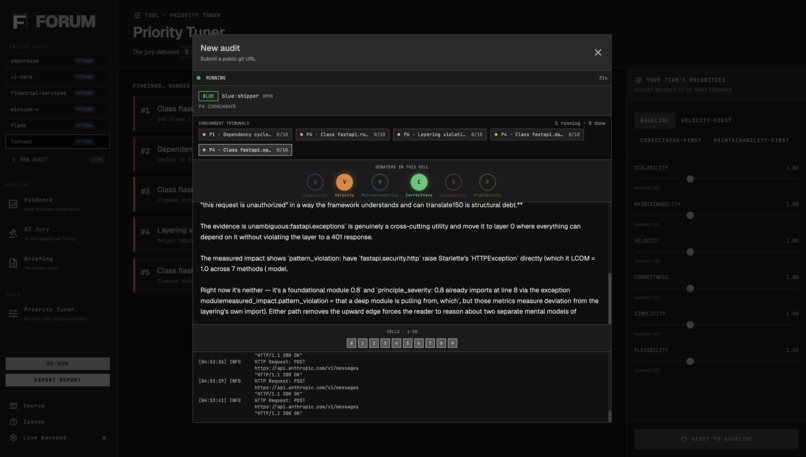Jump to cell 4
Screen dimensions: 806x457
(396, 343)
